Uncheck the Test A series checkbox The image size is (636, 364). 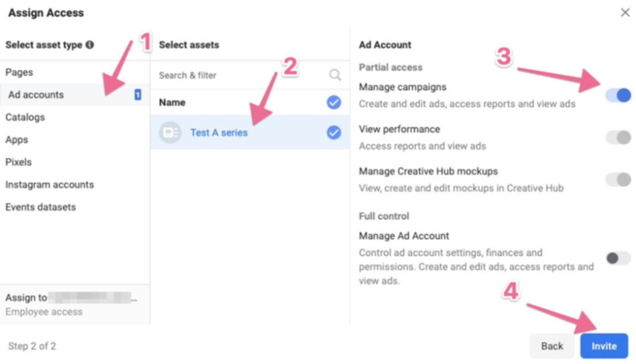click(x=334, y=133)
